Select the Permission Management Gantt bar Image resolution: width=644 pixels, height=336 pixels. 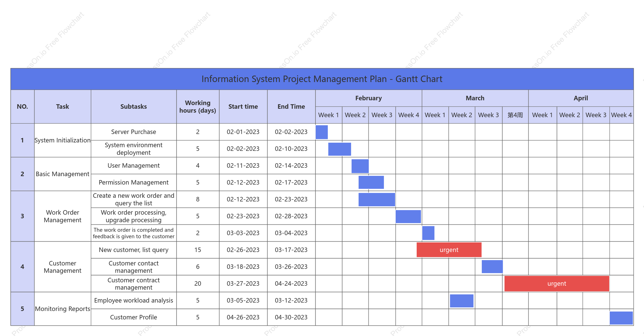[371, 182]
